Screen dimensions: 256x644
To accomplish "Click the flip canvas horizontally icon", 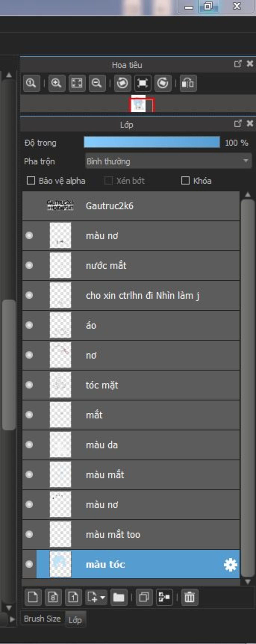I will pyautogui.click(x=188, y=83).
